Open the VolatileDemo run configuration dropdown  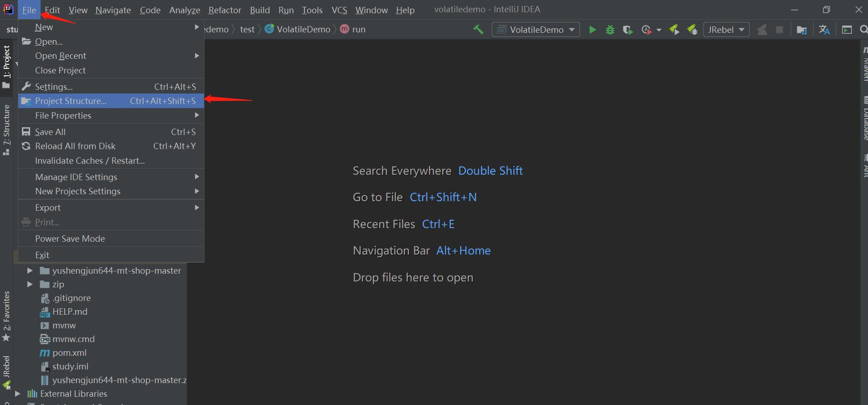(x=536, y=30)
